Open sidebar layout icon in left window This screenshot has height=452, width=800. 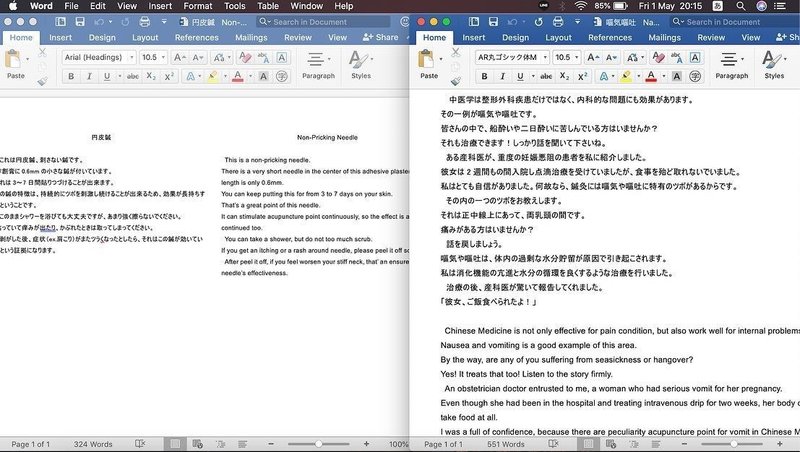60,22
